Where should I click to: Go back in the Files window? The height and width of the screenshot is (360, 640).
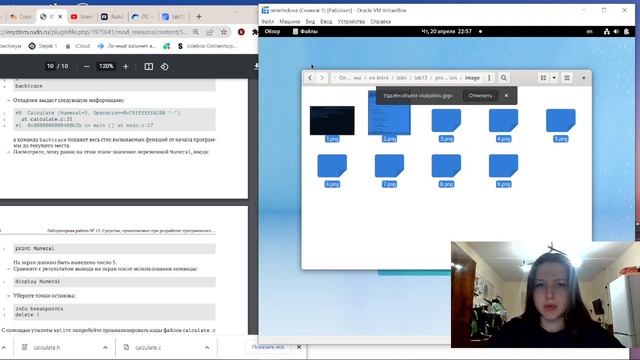click(310, 78)
